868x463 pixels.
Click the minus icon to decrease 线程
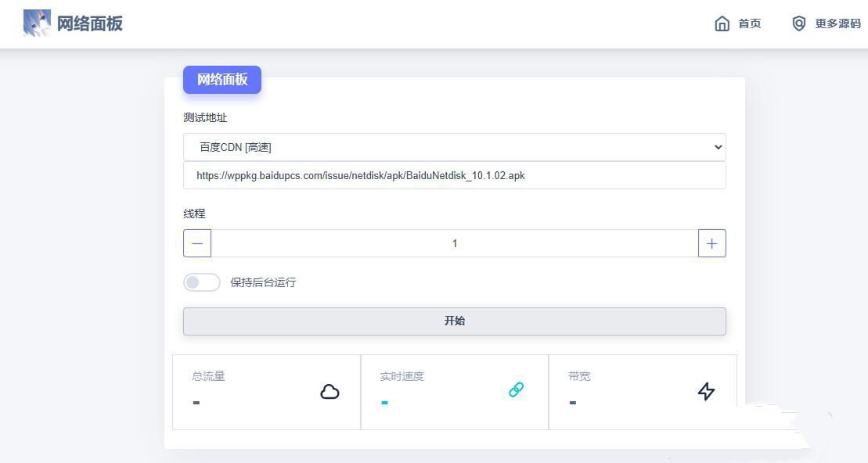point(196,243)
